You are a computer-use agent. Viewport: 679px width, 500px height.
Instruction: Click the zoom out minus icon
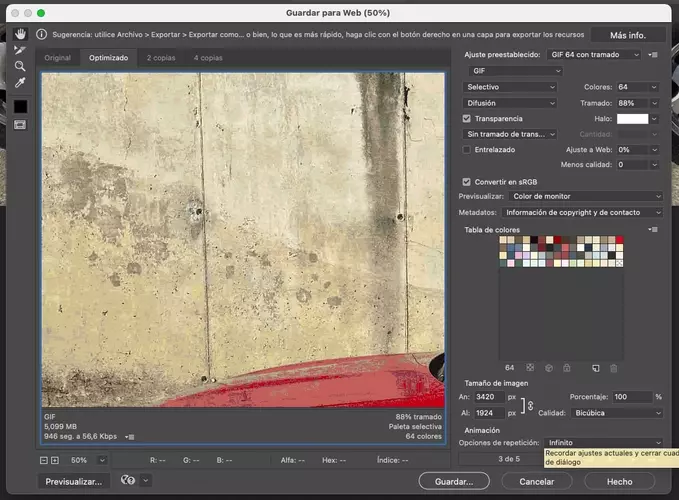pyautogui.click(x=43, y=460)
